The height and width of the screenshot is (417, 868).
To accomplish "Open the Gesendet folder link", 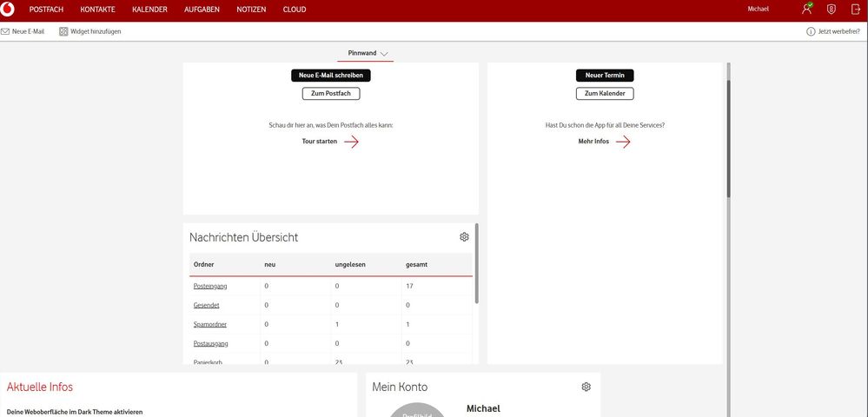I will [207, 305].
